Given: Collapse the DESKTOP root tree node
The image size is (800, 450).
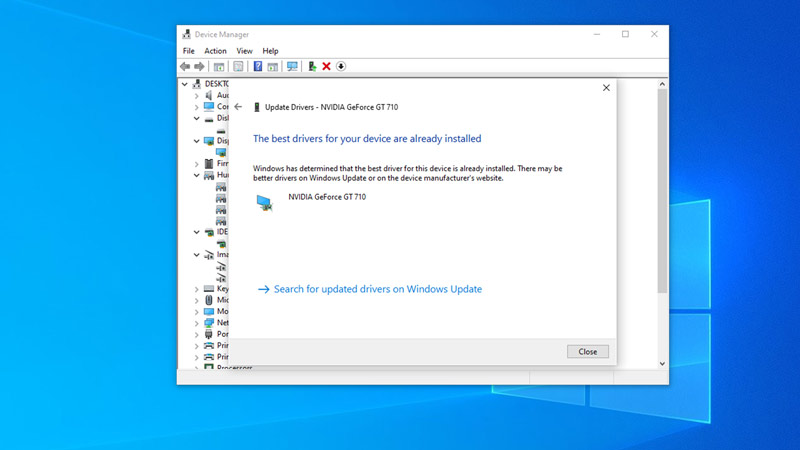Looking at the screenshot, I should pyautogui.click(x=185, y=84).
